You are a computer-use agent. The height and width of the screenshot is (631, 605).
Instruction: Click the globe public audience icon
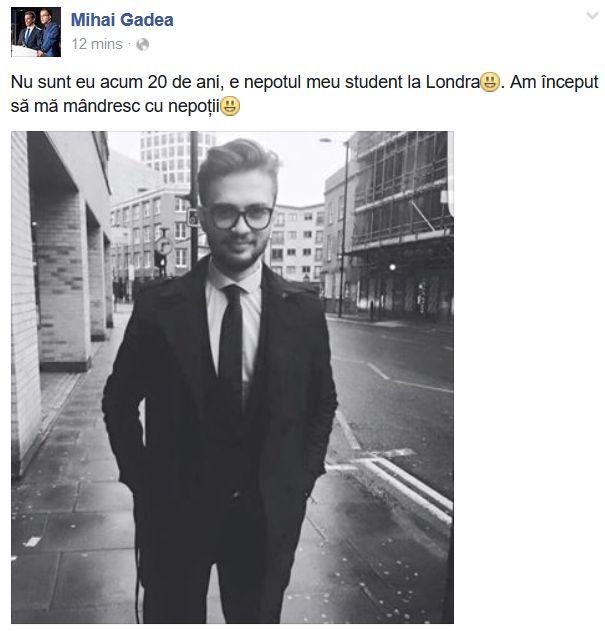point(142,44)
